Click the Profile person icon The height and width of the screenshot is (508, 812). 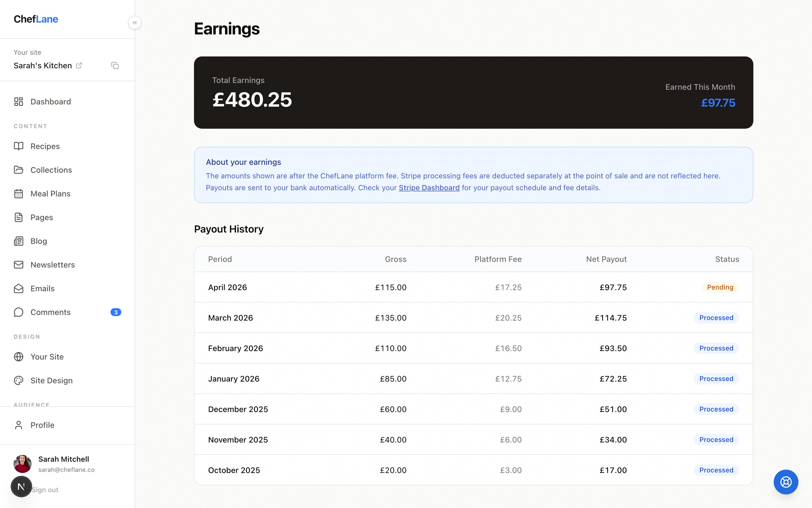[x=18, y=425]
